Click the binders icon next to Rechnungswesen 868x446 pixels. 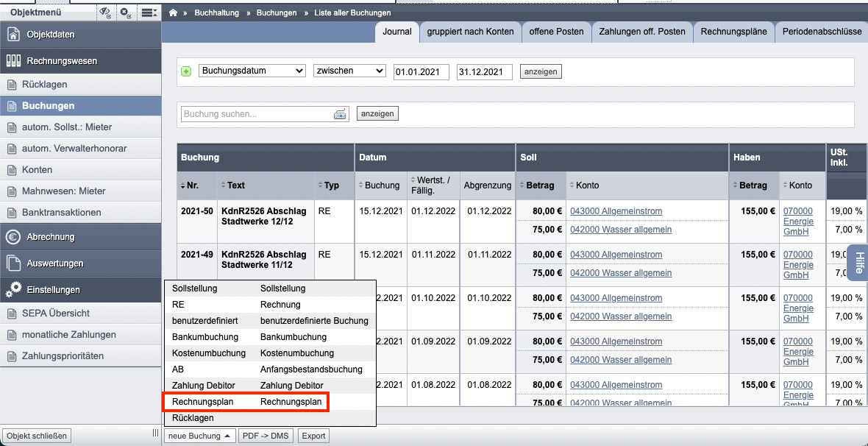pyautogui.click(x=14, y=61)
